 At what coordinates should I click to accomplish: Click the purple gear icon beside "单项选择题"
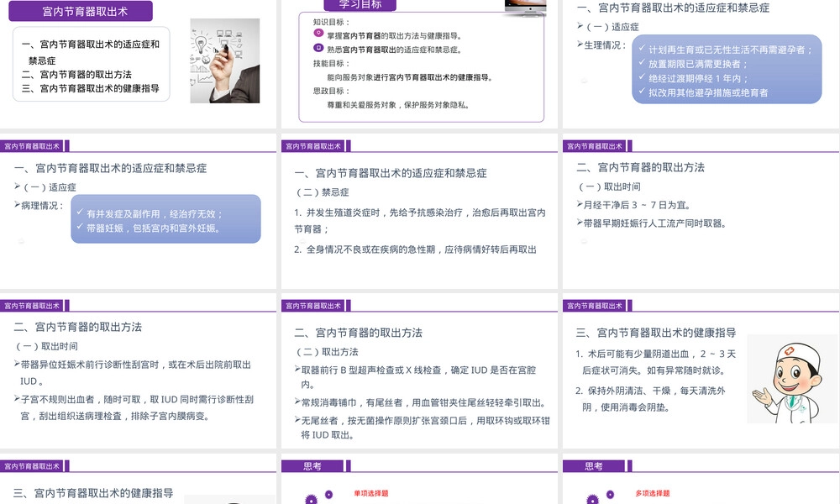pos(312,499)
